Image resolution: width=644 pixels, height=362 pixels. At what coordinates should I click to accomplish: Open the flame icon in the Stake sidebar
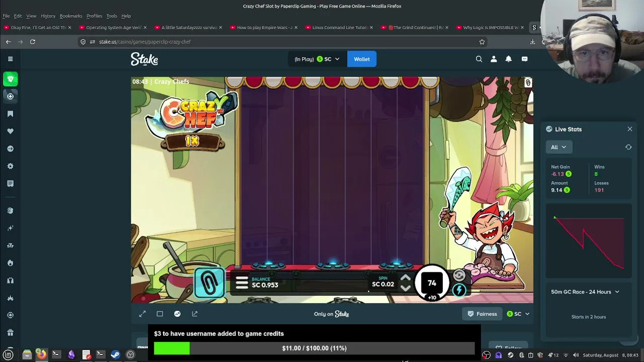click(x=10, y=263)
